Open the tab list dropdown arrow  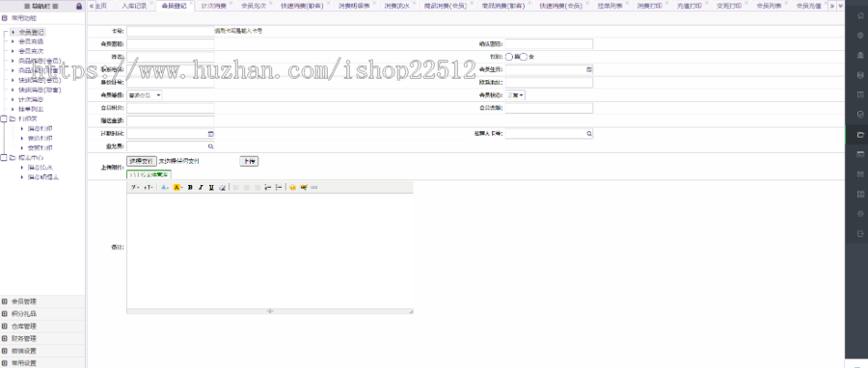tap(840, 6)
